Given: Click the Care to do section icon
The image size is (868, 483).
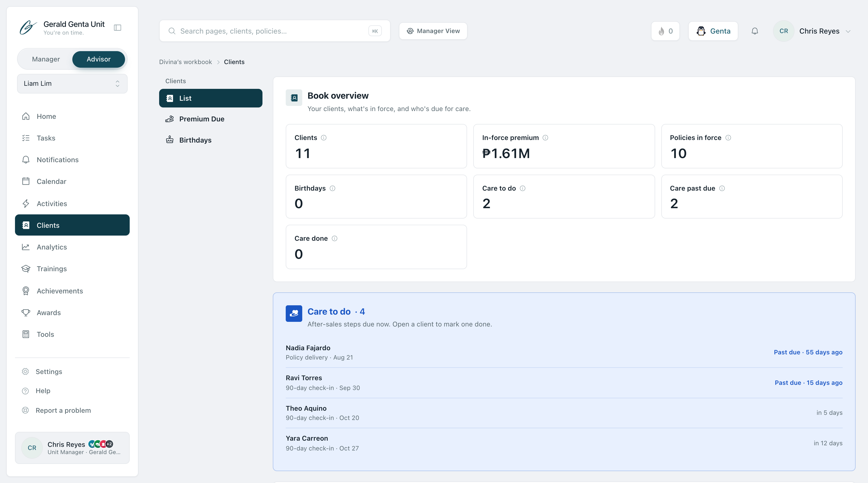Looking at the screenshot, I should coord(294,314).
